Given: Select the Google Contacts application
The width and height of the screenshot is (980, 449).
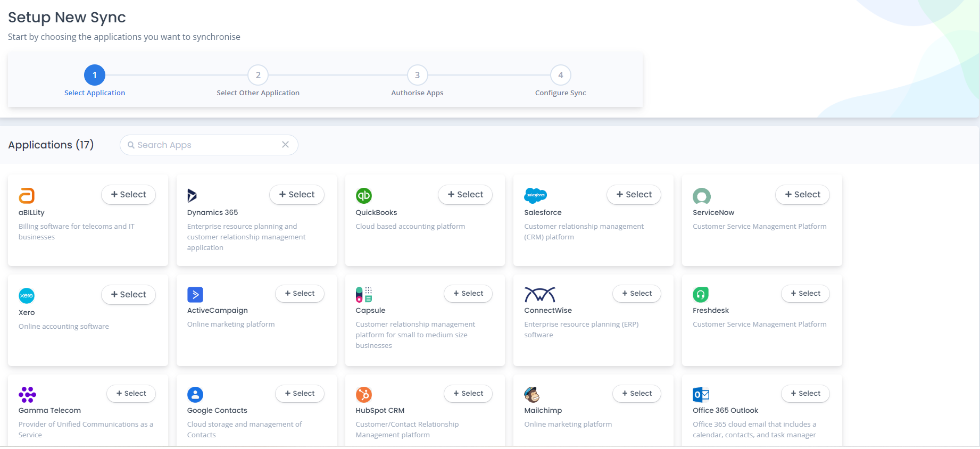Looking at the screenshot, I should coord(300,394).
